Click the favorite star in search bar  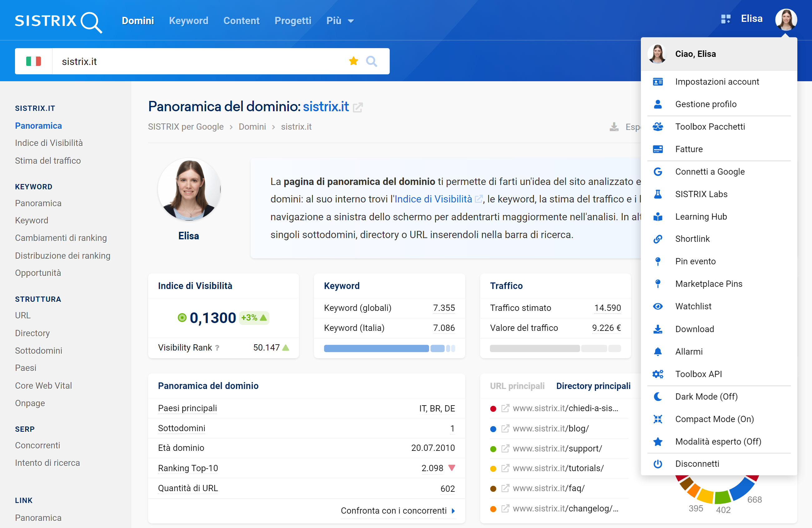(x=354, y=61)
